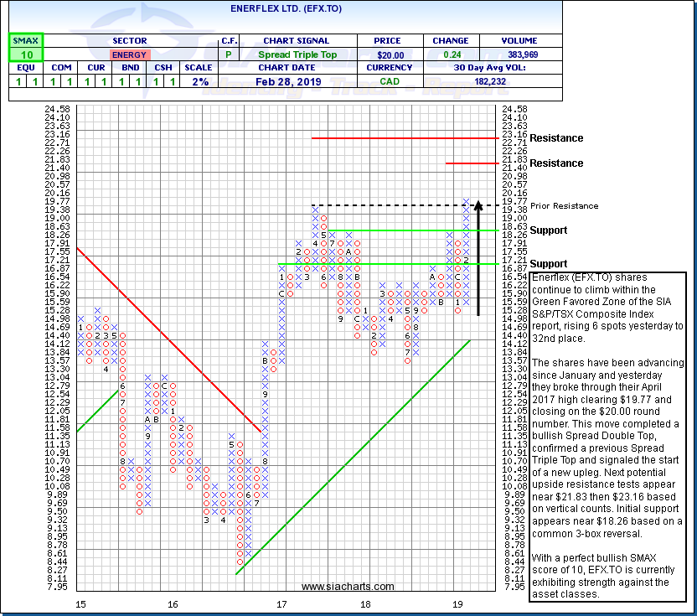Click the green SMAX score 10 box
The image size is (697, 616).
(26, 54)
